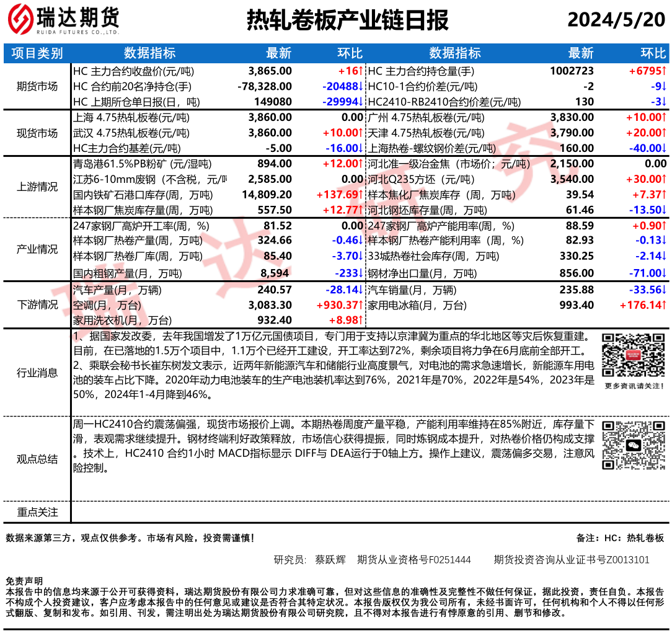
Task: Click the change value +6795↑
Action: click(x=648, y=71)
